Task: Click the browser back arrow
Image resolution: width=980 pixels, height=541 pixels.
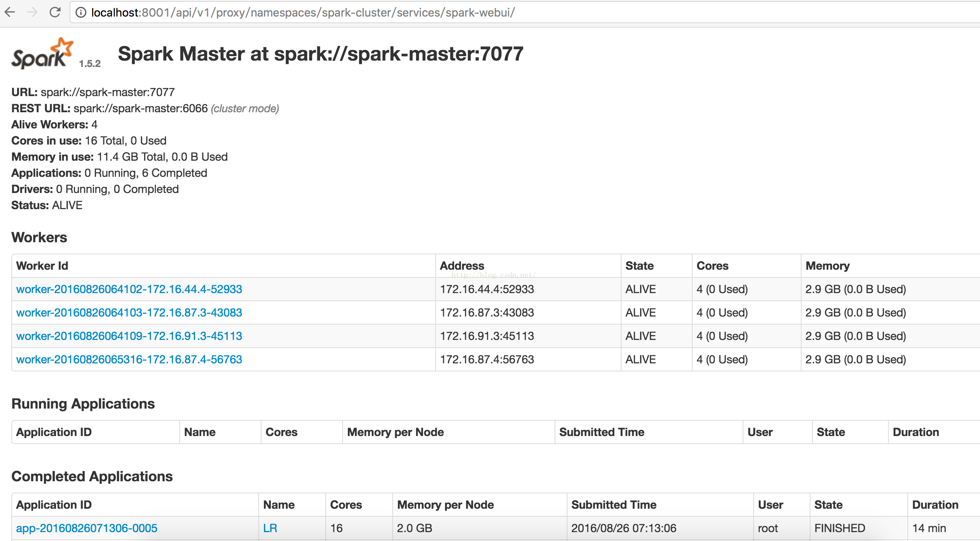Action: (10, 13)
